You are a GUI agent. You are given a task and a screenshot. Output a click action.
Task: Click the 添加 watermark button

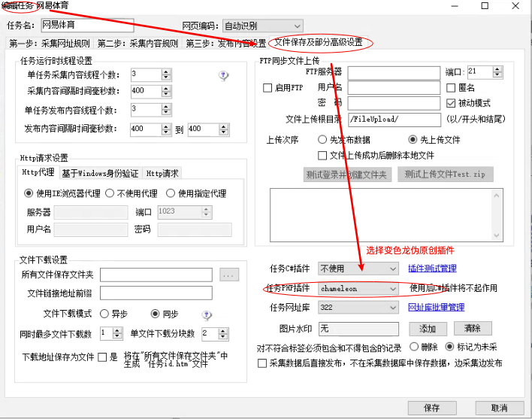coord(428,329)
